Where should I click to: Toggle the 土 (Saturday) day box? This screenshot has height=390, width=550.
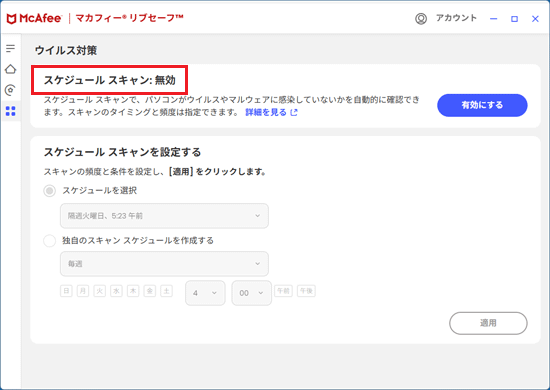coord(166,291)
